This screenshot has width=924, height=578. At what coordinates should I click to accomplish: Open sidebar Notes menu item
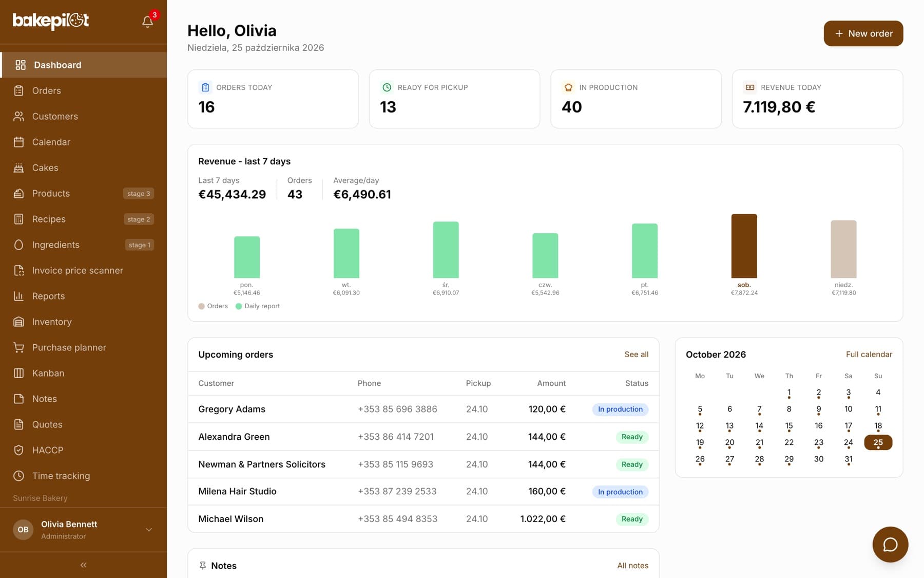(83, 399)
